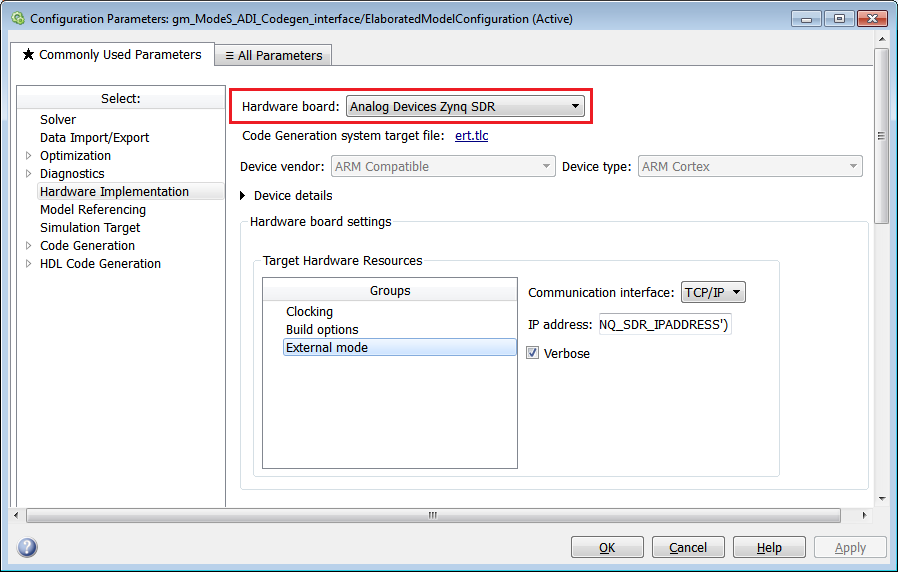
Task: Select Simulation Target category
Action: pos(90,227)
